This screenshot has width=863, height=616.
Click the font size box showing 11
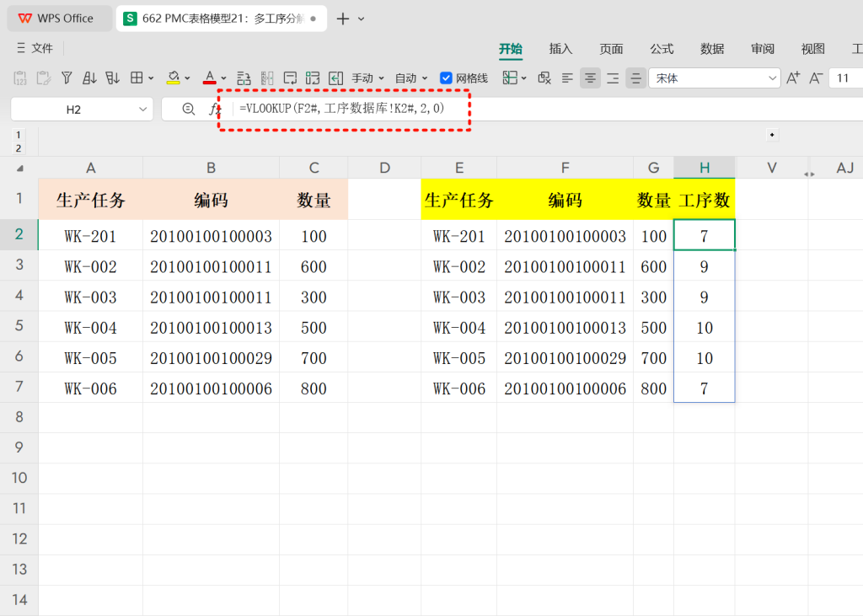pyautogui.click(x=846, y=78)
